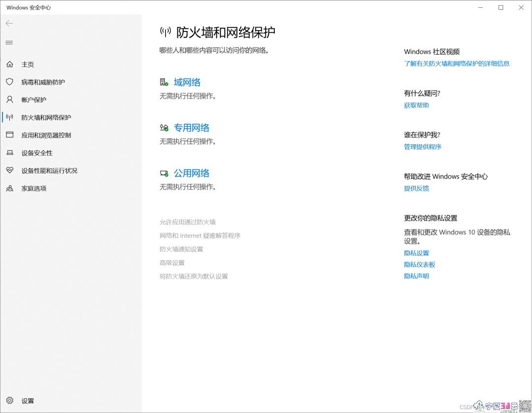Click the 查看和更改 Windows 10 设备的隐私设置 text

pyautogui.click(x=457, y=237)
